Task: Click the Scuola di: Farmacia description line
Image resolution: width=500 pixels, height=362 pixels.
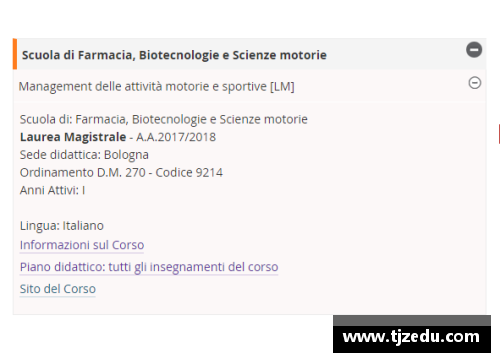Action: (x=163, y=119)
